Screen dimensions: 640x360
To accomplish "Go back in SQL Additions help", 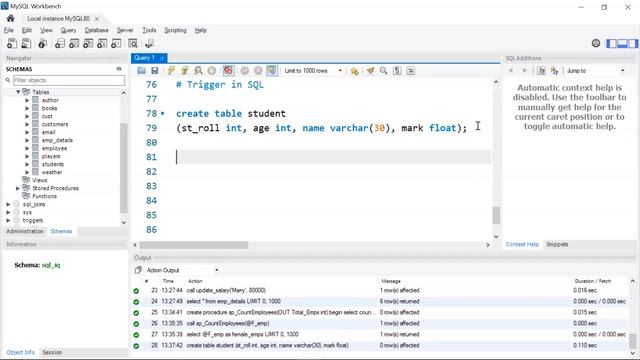I will [511, 71].
